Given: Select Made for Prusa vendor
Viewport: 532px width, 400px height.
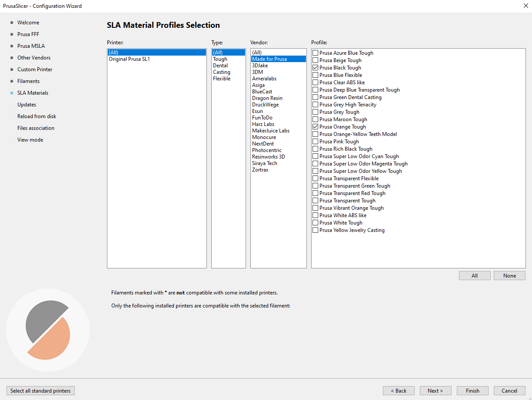Looking at the screenshot, I should 279,59.
